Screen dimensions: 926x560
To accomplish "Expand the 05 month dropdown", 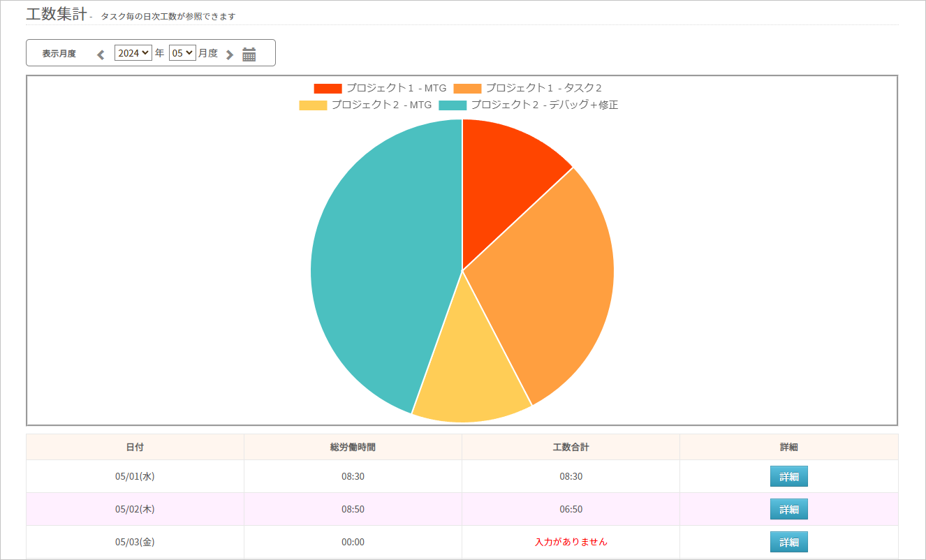I will [182, 53].
